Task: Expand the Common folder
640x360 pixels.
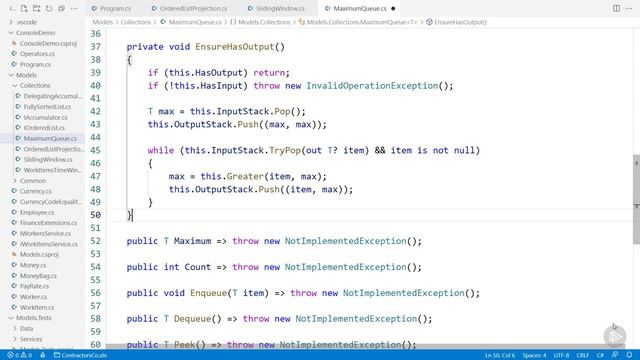Action: (32, 181)
